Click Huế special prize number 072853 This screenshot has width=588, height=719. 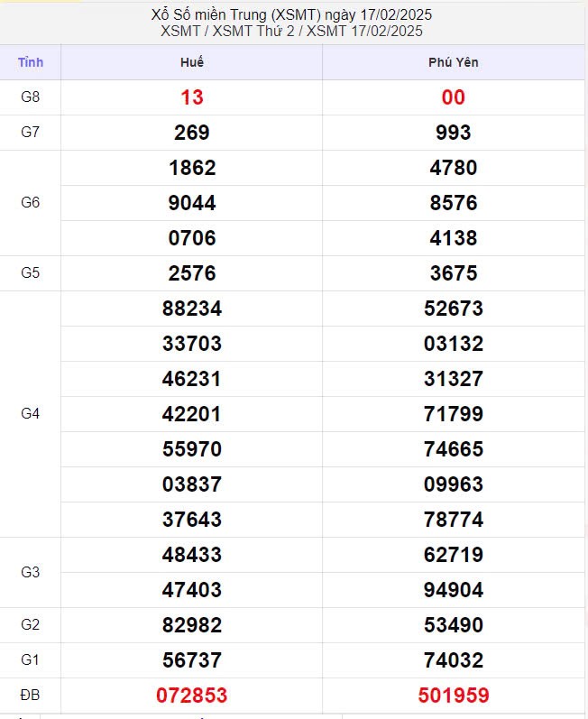[x=191, y=696]
